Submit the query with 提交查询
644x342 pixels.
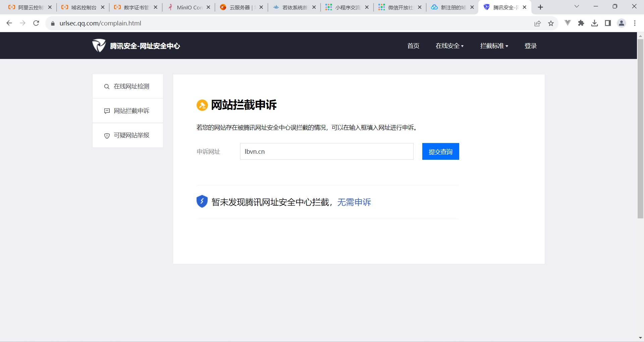click(x=440, y=151)
